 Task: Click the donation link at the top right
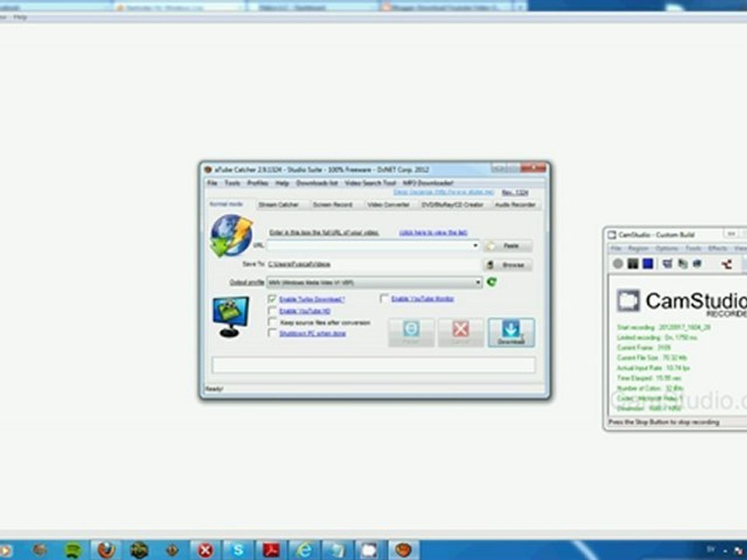pyautogui.click(x=444, y=192)
